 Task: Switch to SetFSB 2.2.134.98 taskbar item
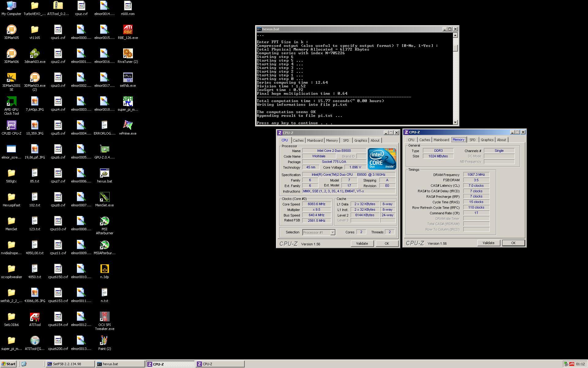click(x=70, y=364)
